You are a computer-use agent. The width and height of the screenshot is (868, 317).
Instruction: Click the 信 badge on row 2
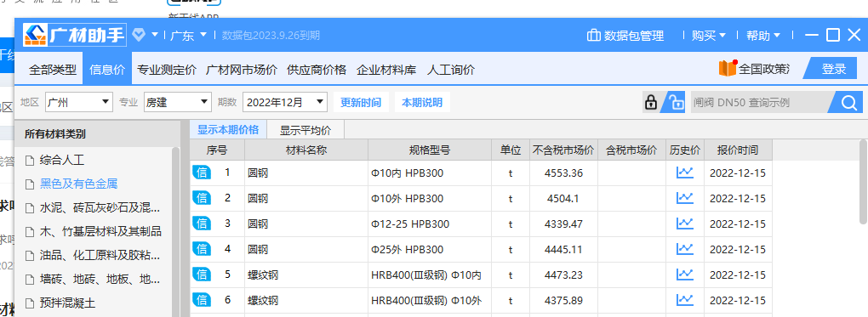point(202,198)
